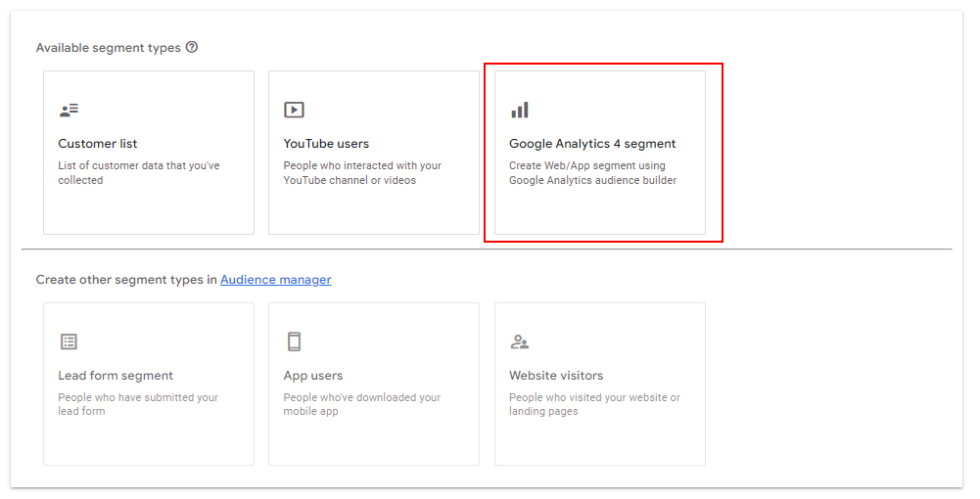Select Google Analytics 4 segment title
Screen dimensions: 980x499
[x=592, y=144]
